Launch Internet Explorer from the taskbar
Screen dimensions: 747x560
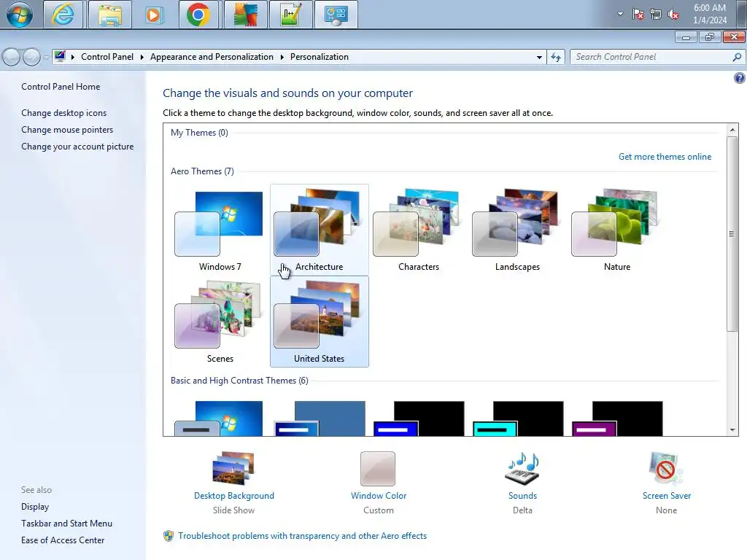pos(63,15)
